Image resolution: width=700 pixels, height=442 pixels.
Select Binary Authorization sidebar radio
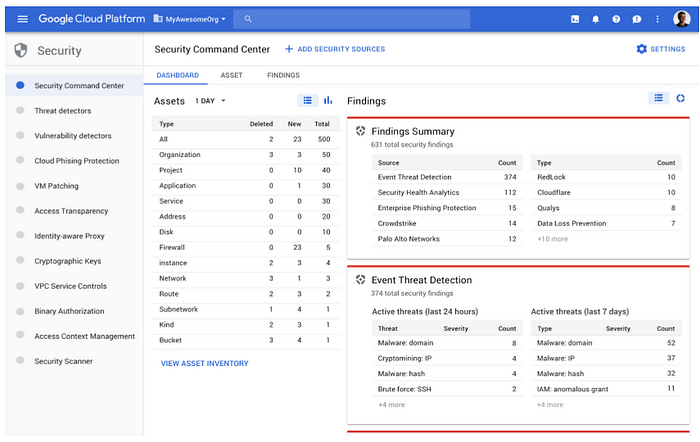(20, 311)
